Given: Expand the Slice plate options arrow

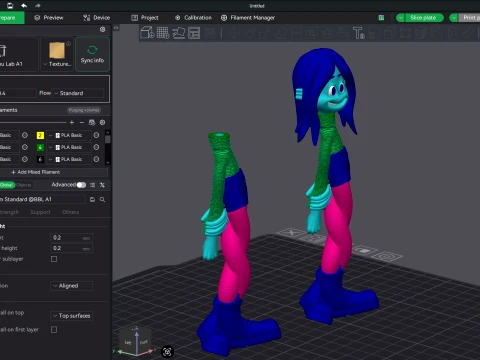Looking at the screenshot, I should 401,18.
